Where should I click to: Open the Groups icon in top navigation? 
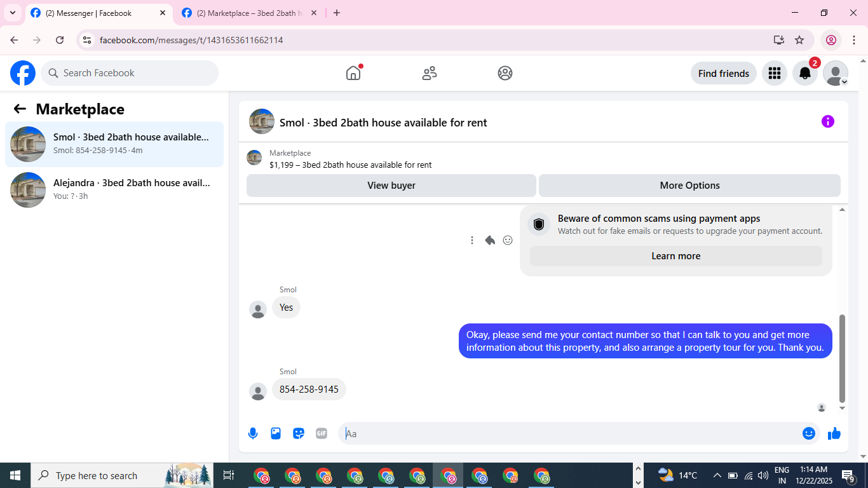pyautogui.click(x=505, y=73)
